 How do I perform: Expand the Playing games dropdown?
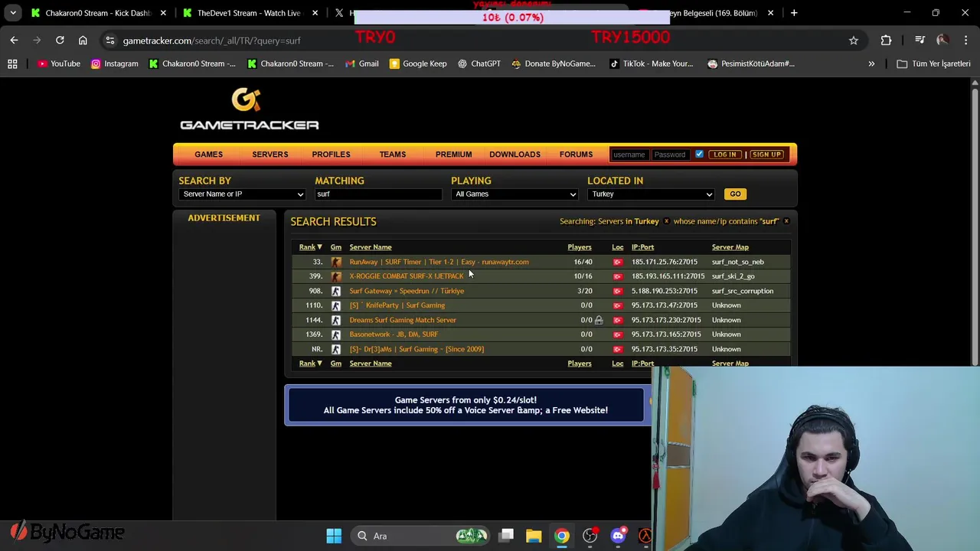point(514,194)
